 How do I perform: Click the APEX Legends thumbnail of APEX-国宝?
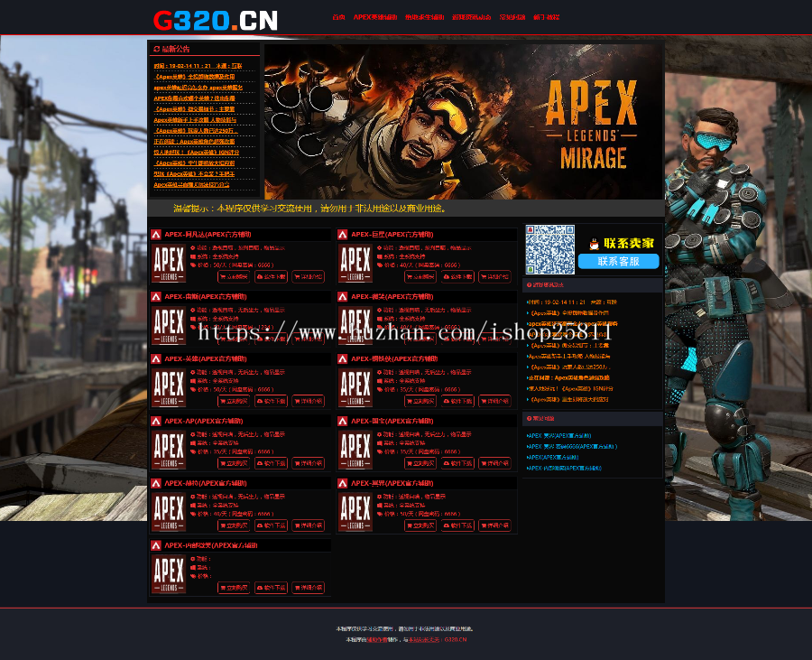355,450
